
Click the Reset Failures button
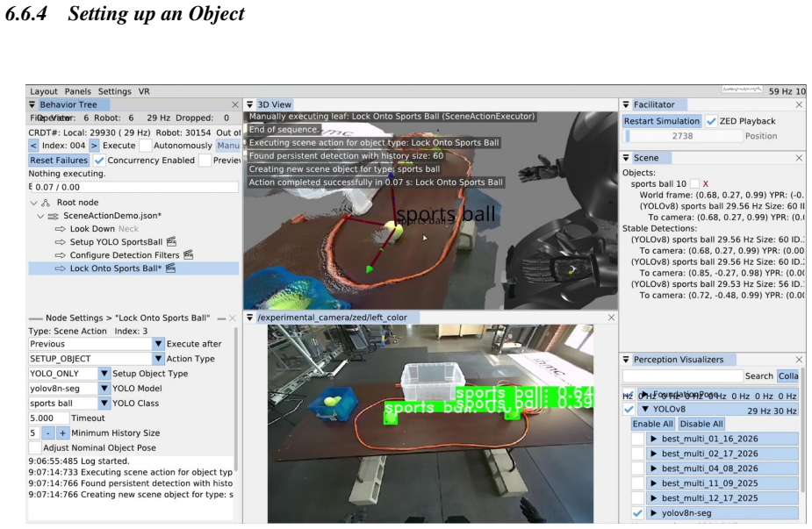(x=59, y=161)
